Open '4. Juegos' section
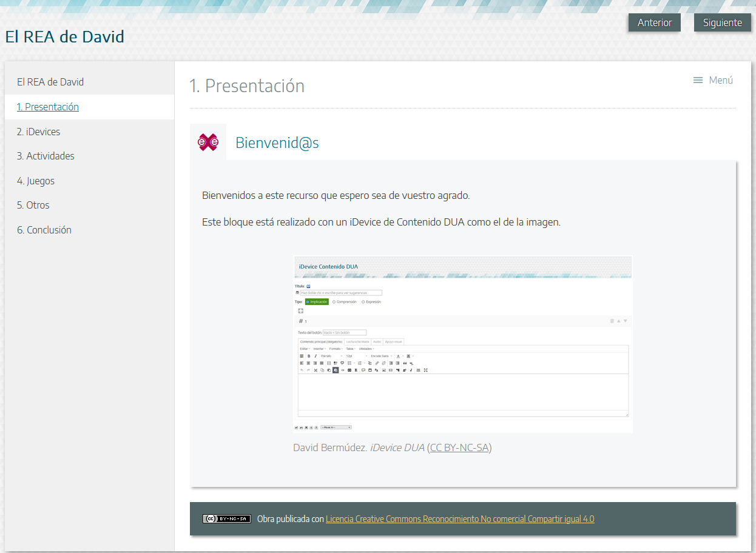756x553 pixels. coord(89,181)
